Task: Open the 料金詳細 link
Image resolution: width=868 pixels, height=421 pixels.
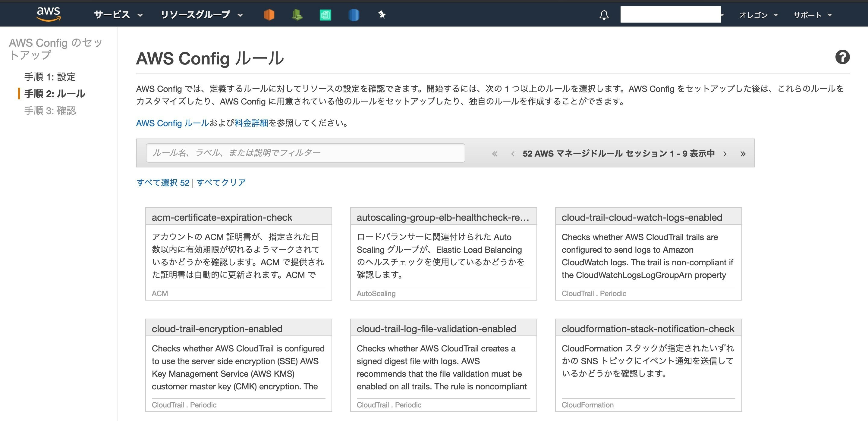Action: (x=251, y=123)
